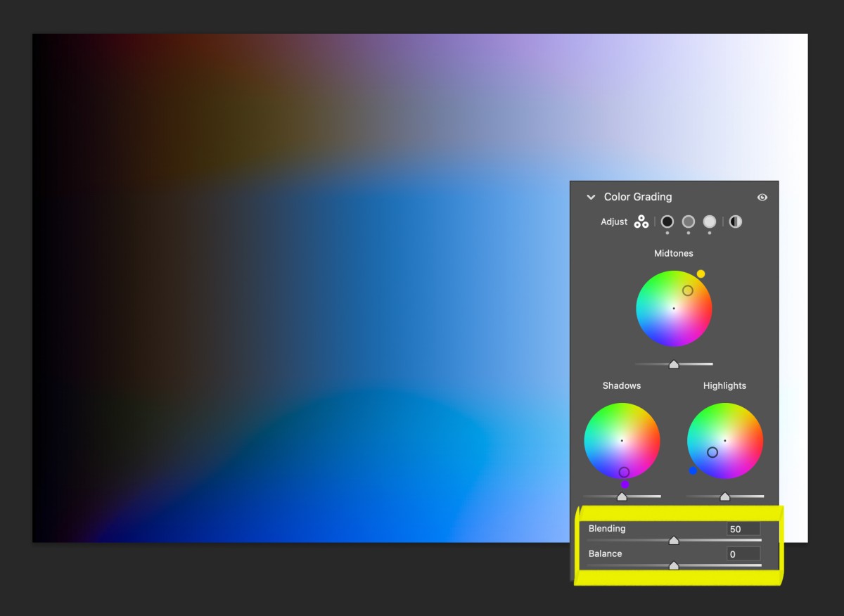Click the Midtones color wheel center point
844x616 pixels.
(673, 307)
